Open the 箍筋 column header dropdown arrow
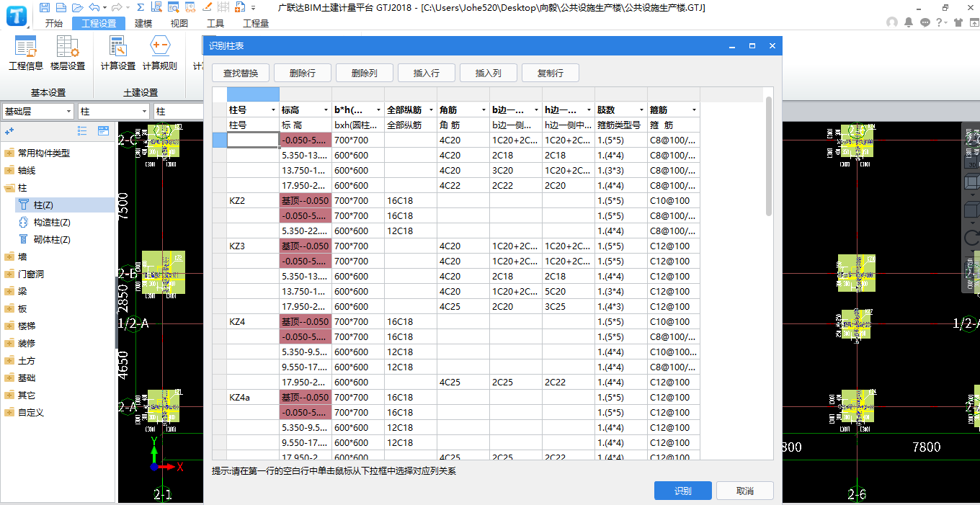The image size is (980, 505). (694, 110)
